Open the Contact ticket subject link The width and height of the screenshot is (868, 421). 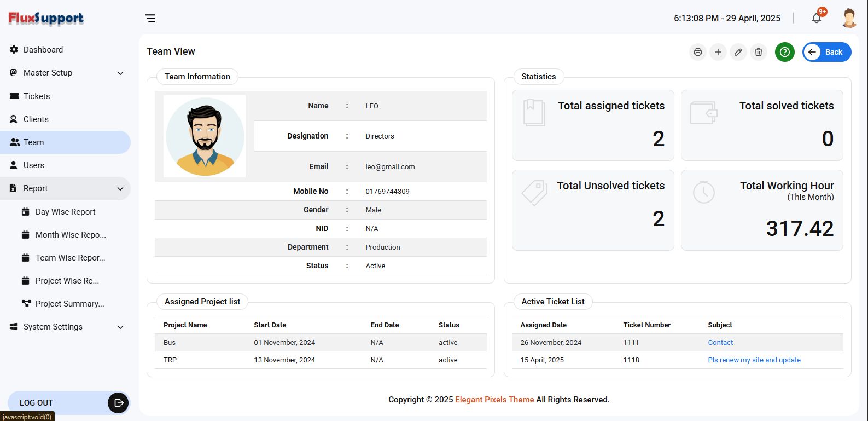(720, 343)
